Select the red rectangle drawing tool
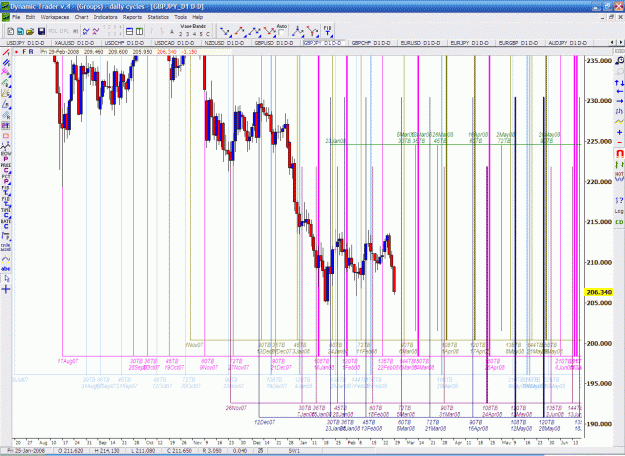Viewport: 625px width, 456px height. (6, 136)
